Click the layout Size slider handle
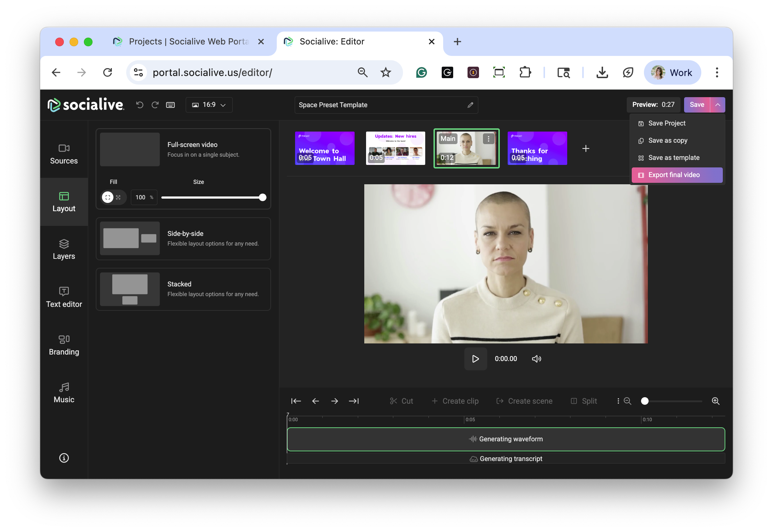 [262, 197]
